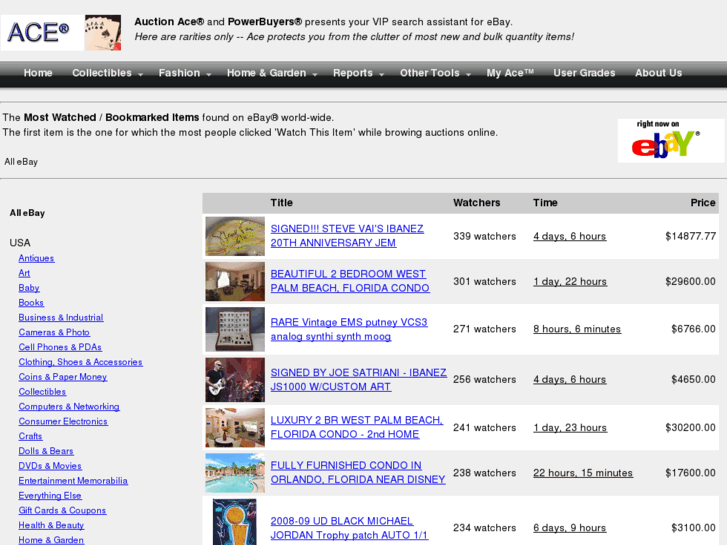Viewport: 727px width, 545px height.
Task: Open SIGNED BY JOE SATRIANI listing link
Action: pos(358,379)
